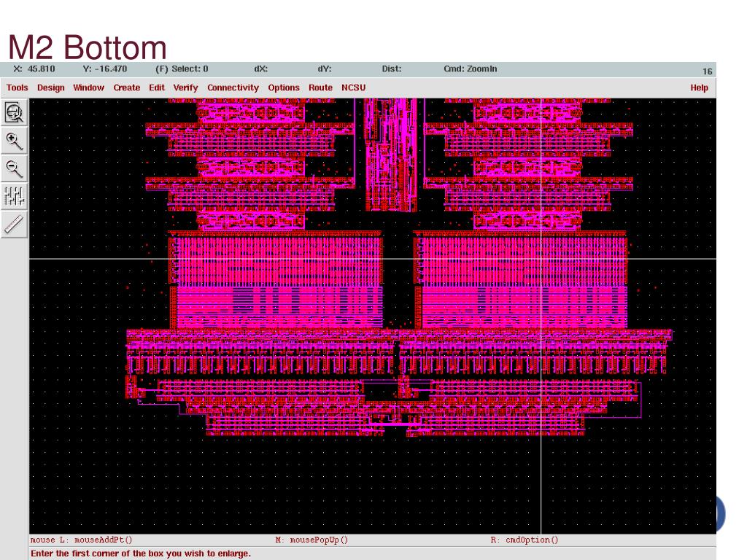Viewport: 747px width, 560px height.
Task: Click the M: mousePopUp() hint
Action: point(311,540)
